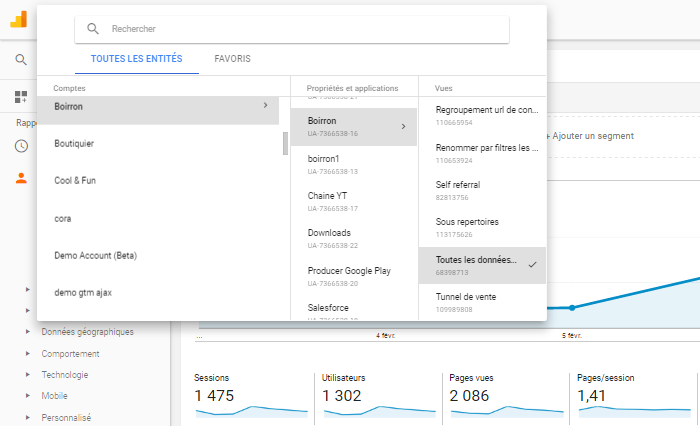This screenshot has height=426, width=700.
Task: Open the sidebar search magnifier icon
Action: (x=21, y=59)
